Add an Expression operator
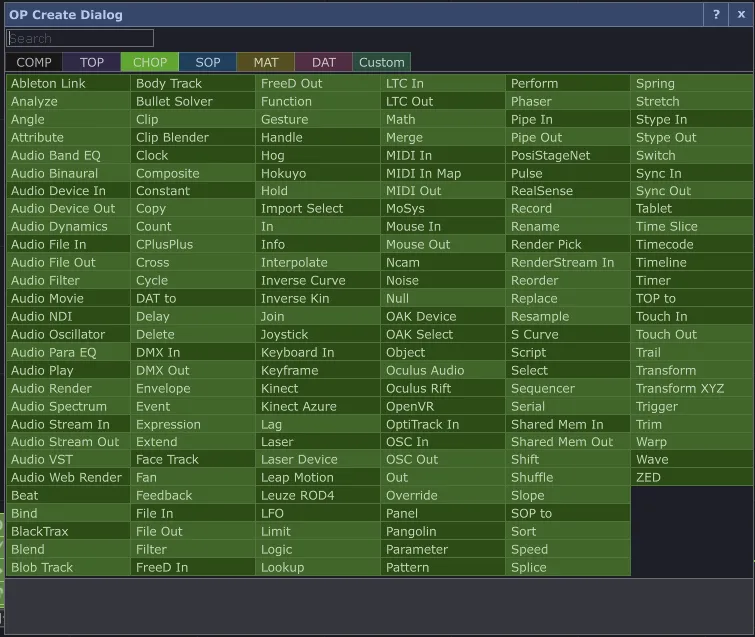 (x=193, y=424)
